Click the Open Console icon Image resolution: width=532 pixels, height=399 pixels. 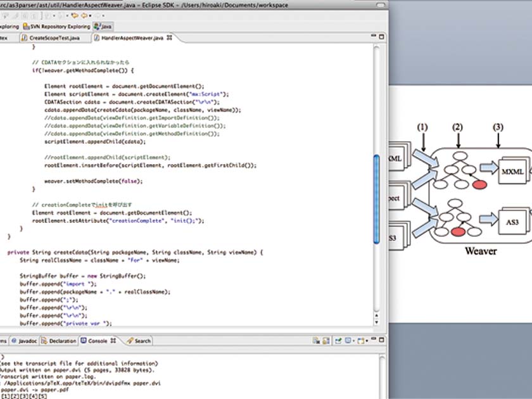click(360, 341)
